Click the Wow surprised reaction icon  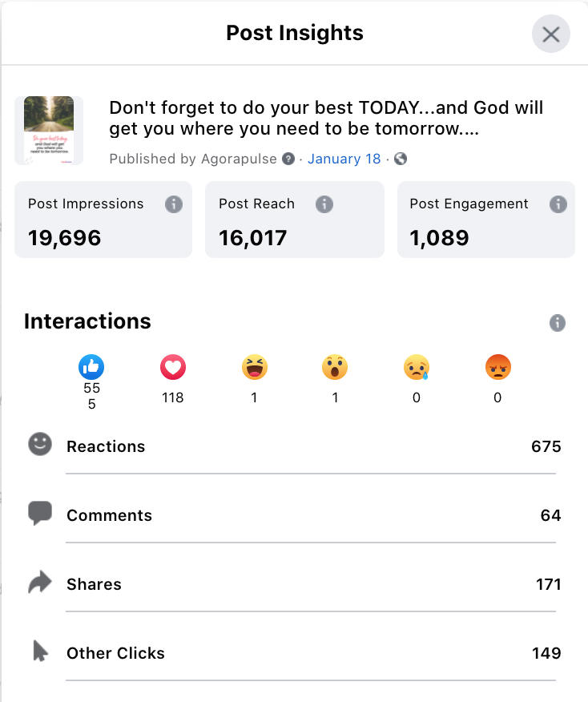(x=335, y=367)
